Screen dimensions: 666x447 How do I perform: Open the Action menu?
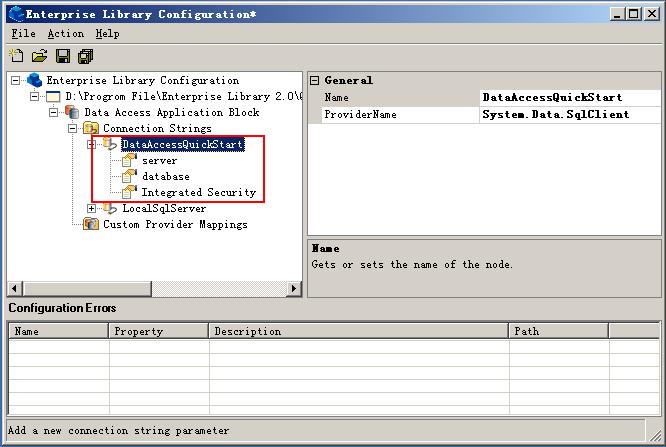(x=66, y=33)
